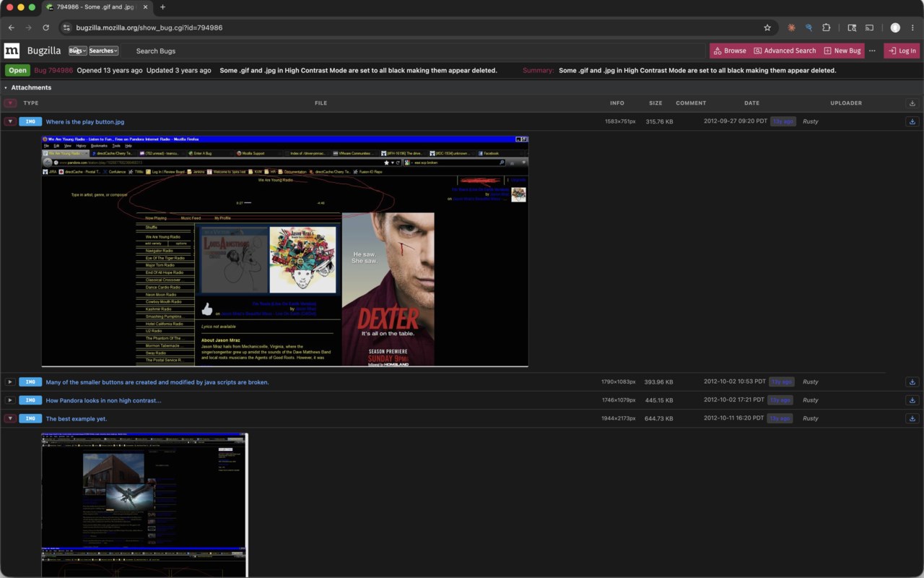Click IMG badge for 'The best example yet.'
This screenshot has height=578, width=924.
(x=30, y=418)
